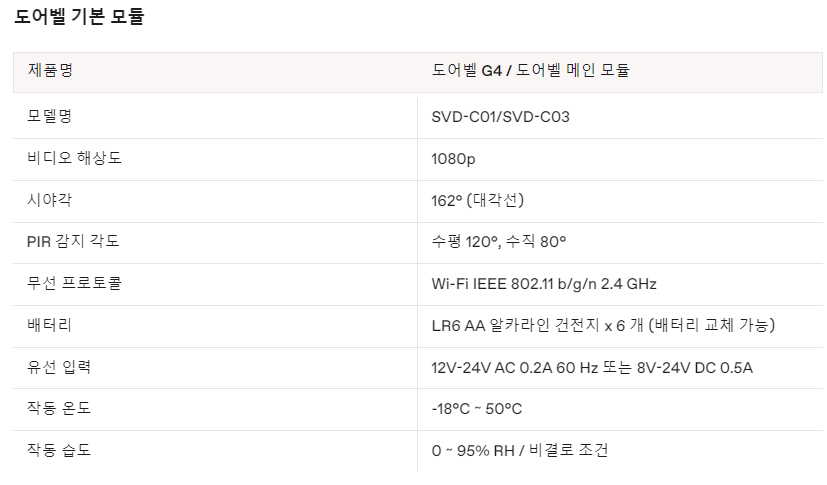Click the 수평 120°, 수직 80° value
This screenshot has height=485, width=827.
click(x=498, y=241)
